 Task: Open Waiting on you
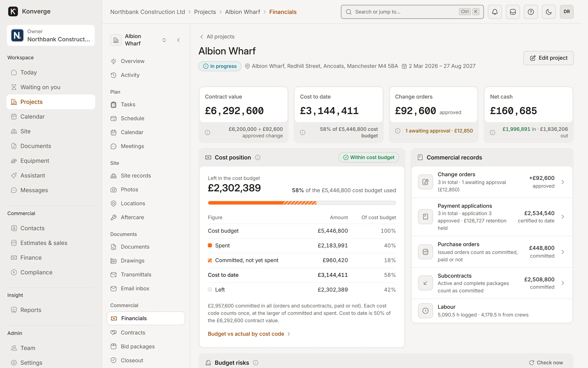click(51, 87)
